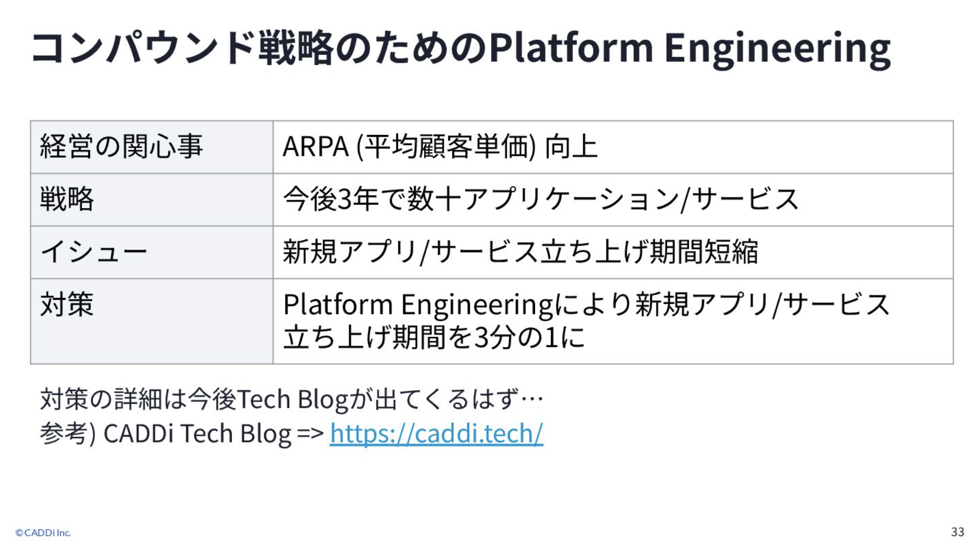Click the ©CADDi Inc. footer text
The height and width of the screenshot is (541, 980).
pyautogui.click(x=43, y=533)
